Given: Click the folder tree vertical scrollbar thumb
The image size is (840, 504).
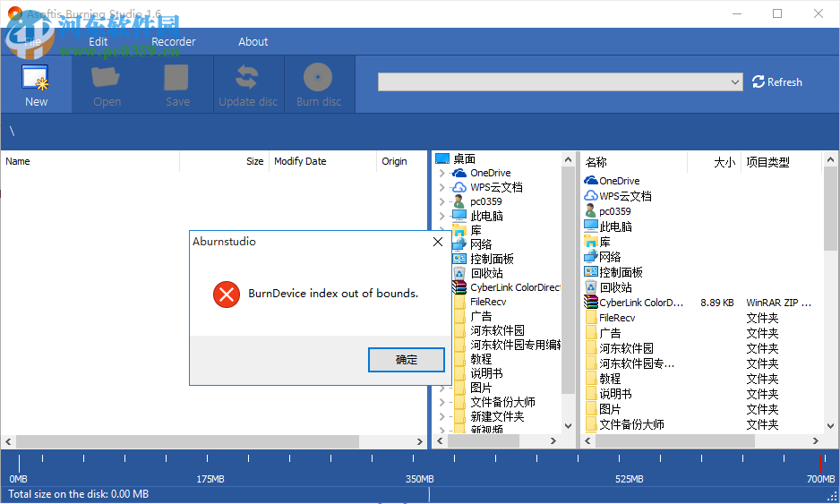Looking at the screenshot, I should point(568,279).
